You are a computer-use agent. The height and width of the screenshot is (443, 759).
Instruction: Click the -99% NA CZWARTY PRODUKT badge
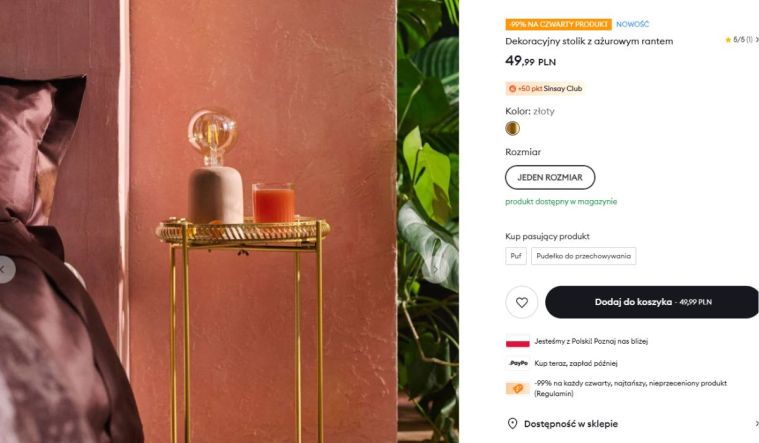pyautogui.click(x=559, y=24)
